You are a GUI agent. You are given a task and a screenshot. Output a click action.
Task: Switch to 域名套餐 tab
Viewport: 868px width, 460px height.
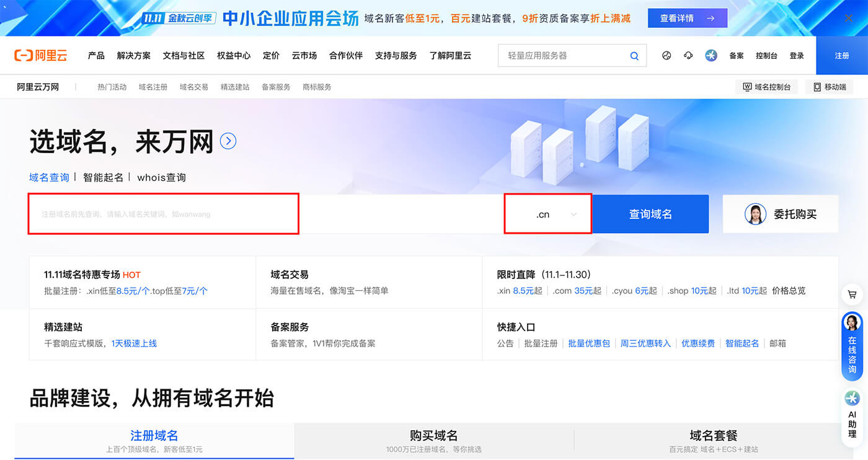point(714,441)
